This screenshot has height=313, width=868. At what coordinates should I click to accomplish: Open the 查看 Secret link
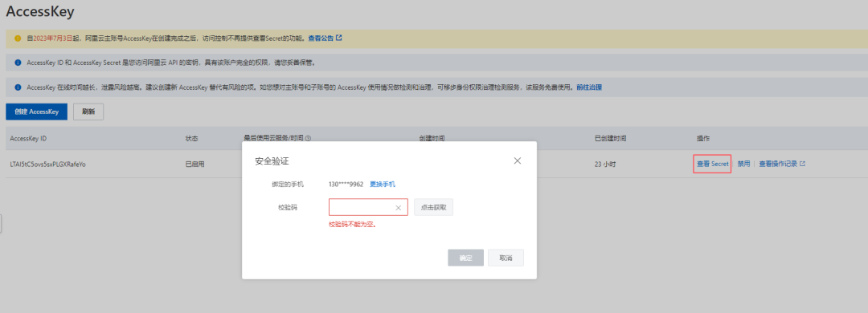click(x=712, y=164)
